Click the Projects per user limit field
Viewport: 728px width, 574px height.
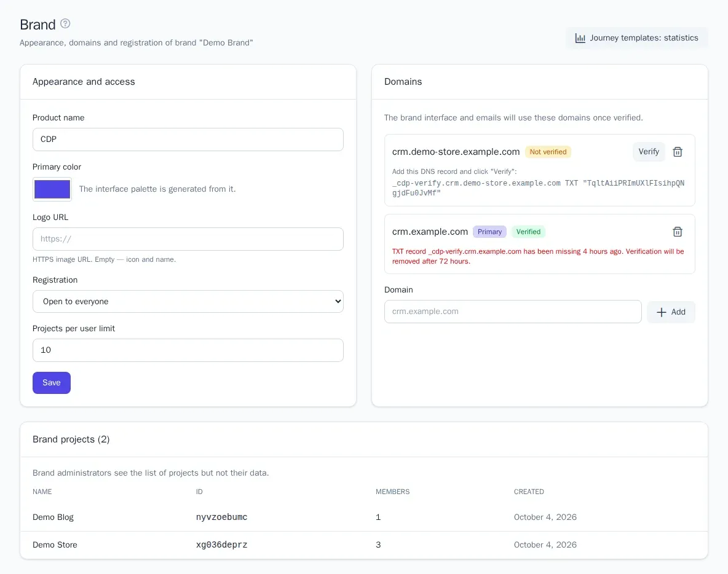click(188, 350)
